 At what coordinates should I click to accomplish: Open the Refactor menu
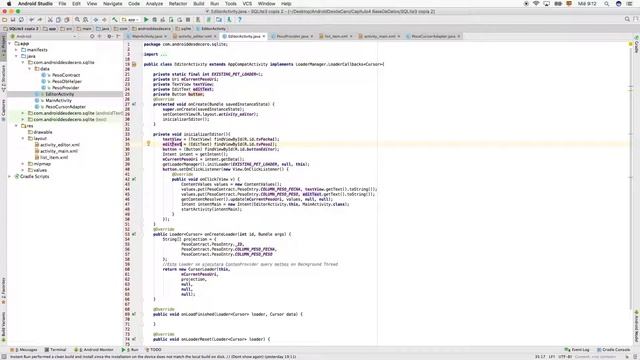[178, 4]
